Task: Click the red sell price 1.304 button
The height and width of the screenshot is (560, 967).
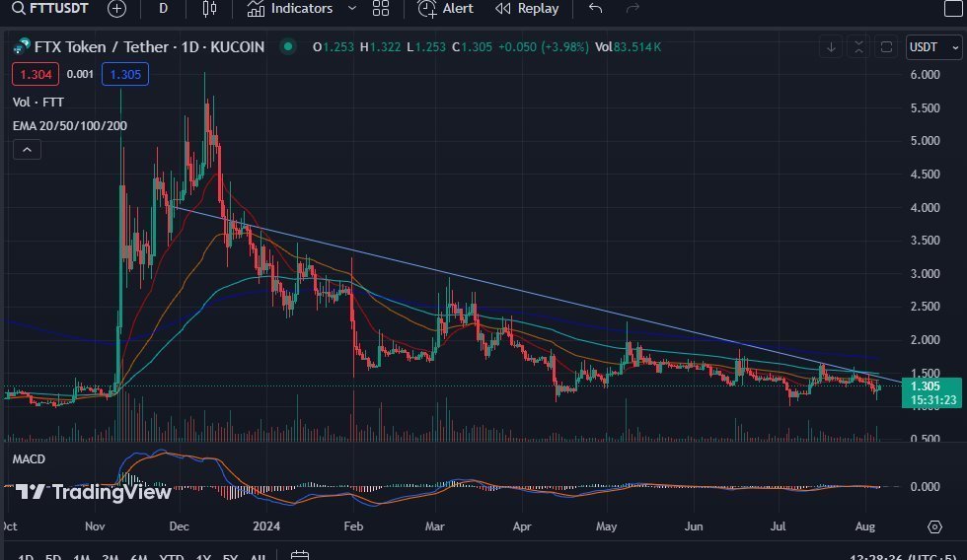Action: pyautogui.click(x=36, y=75)
